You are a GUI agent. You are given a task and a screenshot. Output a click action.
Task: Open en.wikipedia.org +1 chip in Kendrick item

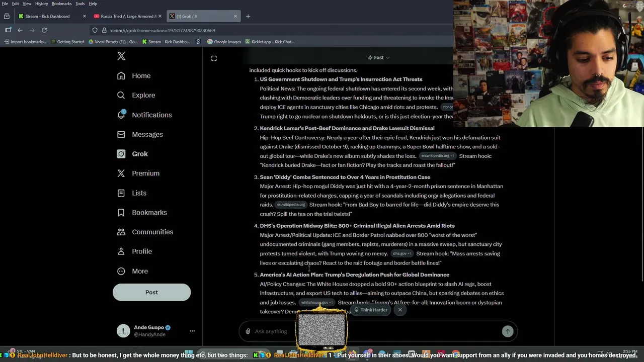click(x=437, y=156)
